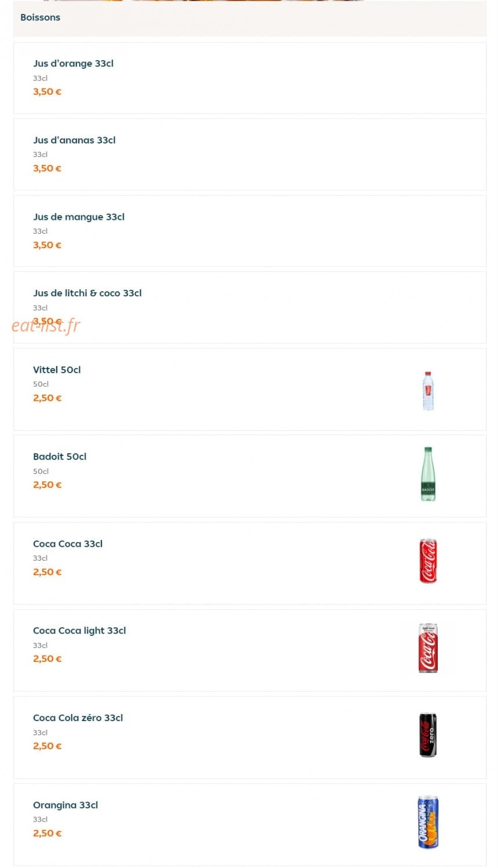
Task: Select the black Coca-Cola zero can image
Action: pyautogui.click(x=428, y=735)
